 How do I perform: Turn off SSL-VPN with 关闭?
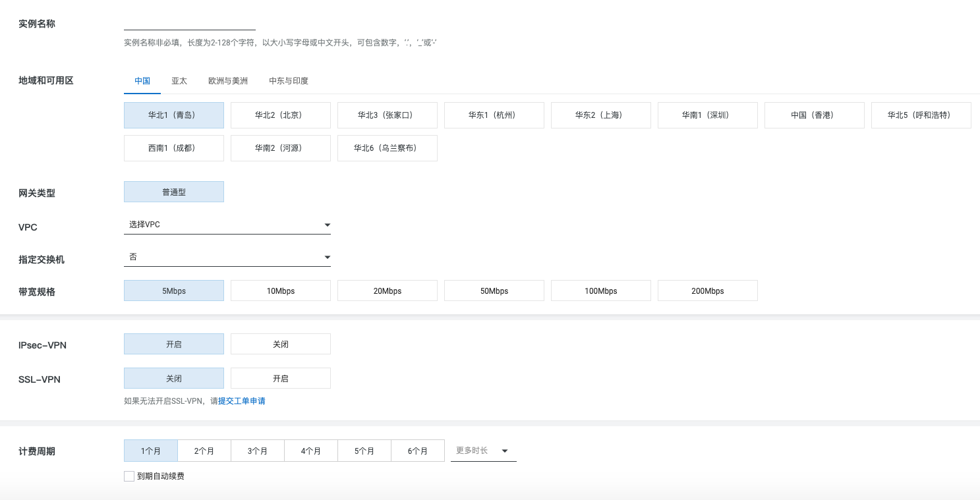tap(174, 378)
